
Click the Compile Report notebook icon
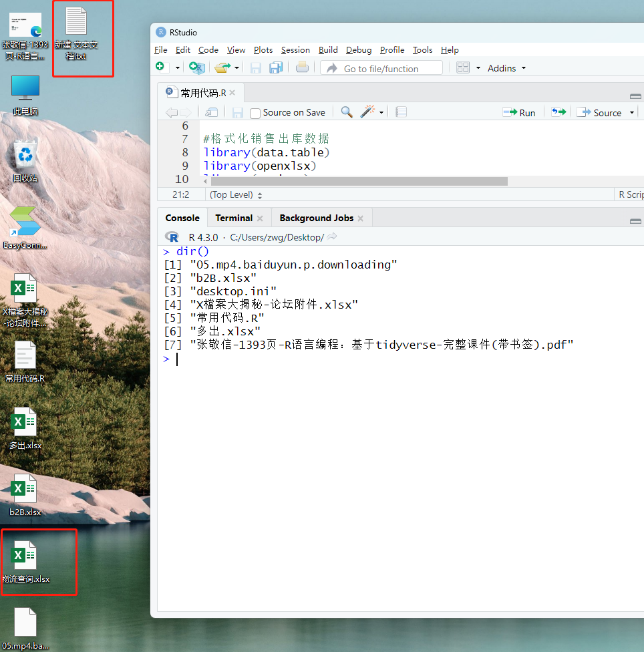tap(401, 112)
